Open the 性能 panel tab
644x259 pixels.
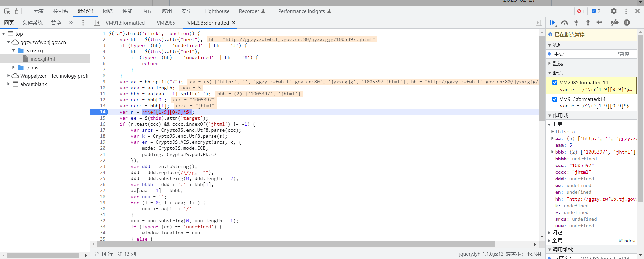127,11
